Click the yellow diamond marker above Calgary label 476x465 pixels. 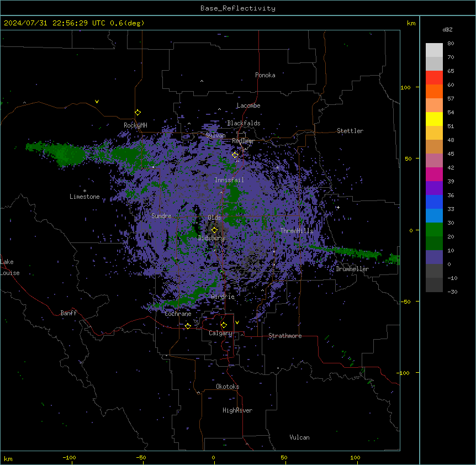(224, 325)
